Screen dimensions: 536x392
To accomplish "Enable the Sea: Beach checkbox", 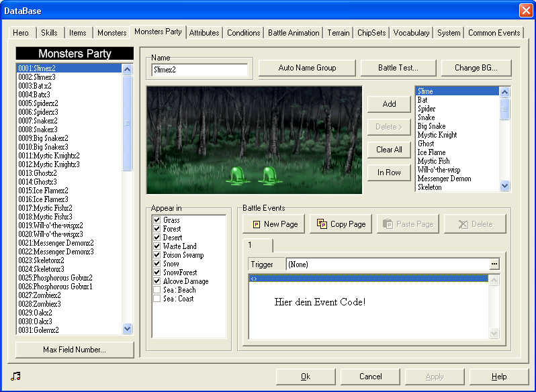I will pyautogui.click(x=157, y=290).
